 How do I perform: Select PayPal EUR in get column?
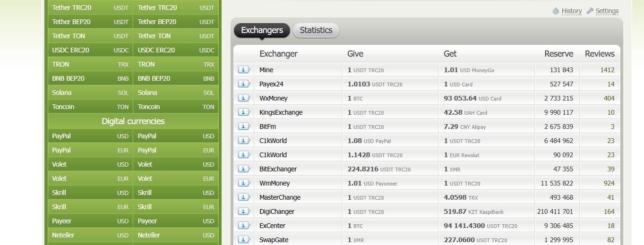(x=176, y=150)
